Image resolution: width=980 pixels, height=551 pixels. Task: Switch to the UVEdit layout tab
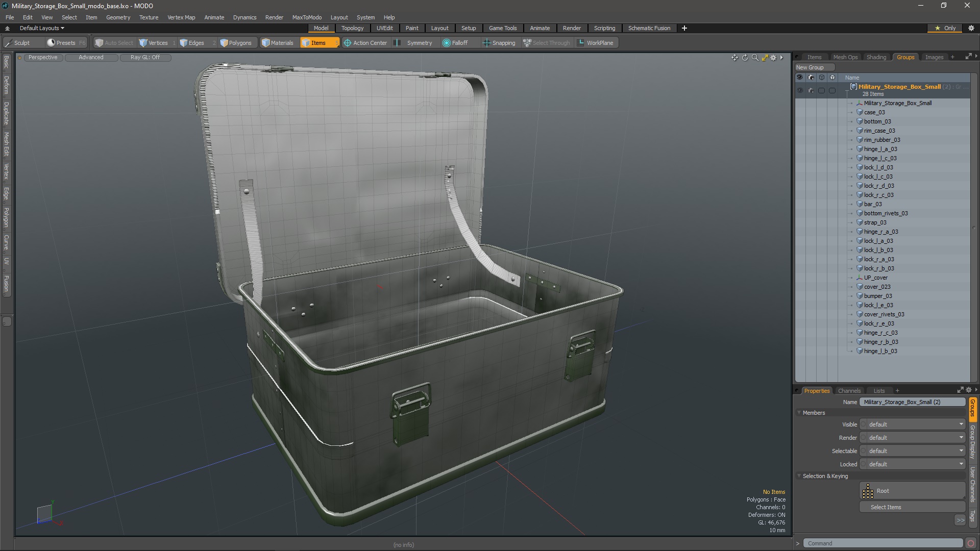coord(384,28)
